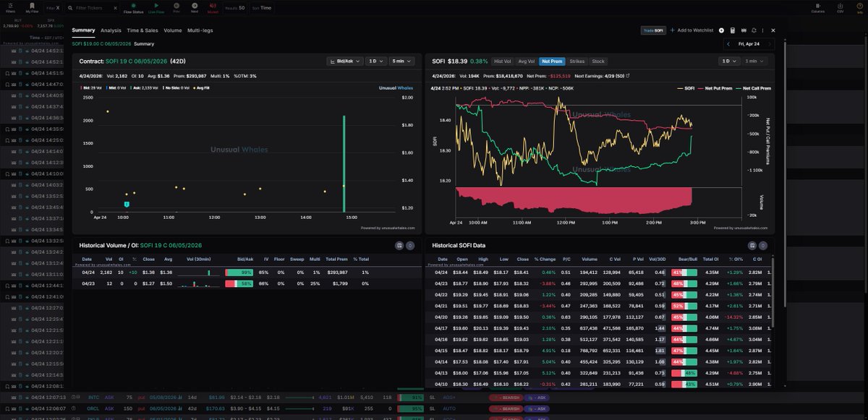
Task: Go to previous day before Fri, Apr 24
Action: point(729,44)
